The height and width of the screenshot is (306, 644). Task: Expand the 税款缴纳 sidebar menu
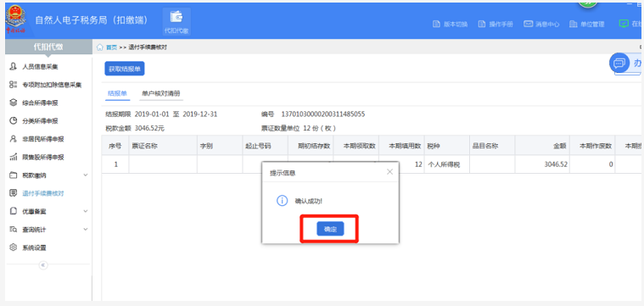pos(48,175)
